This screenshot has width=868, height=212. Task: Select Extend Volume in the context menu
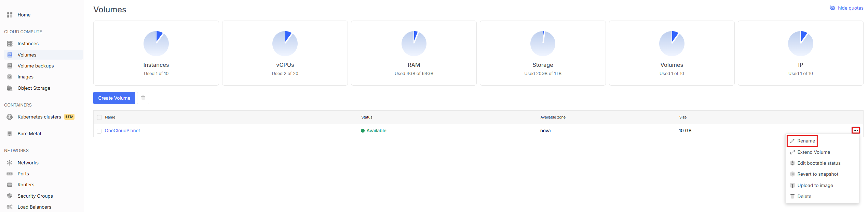click(x=813, y=152)
